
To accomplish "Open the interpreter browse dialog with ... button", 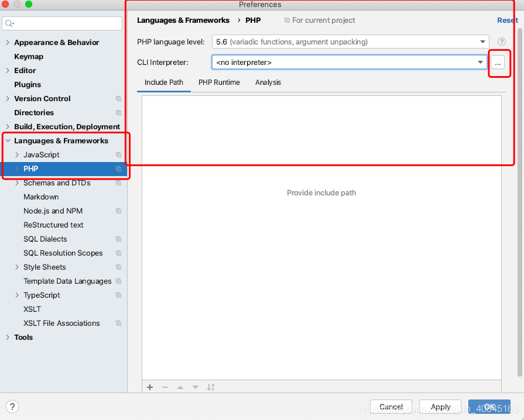I will 499,62.
